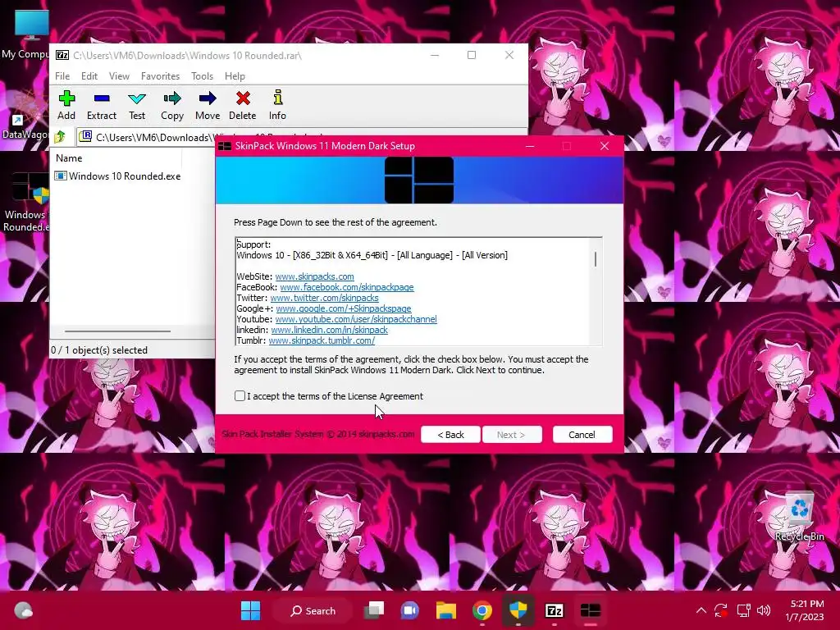Open the Google+ Skinpackspage link
This screenshot has height=630, width=840.
(x=344, y=308)
